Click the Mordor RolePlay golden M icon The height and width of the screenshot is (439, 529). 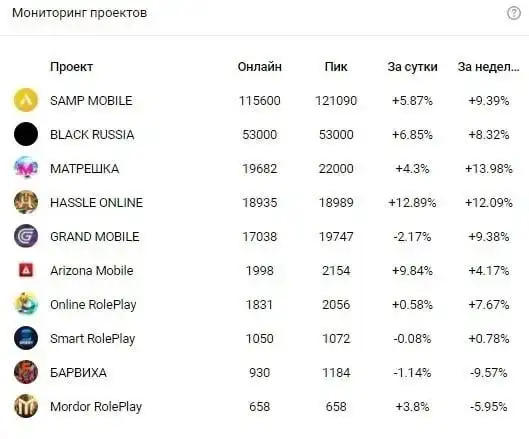point(26,406)
